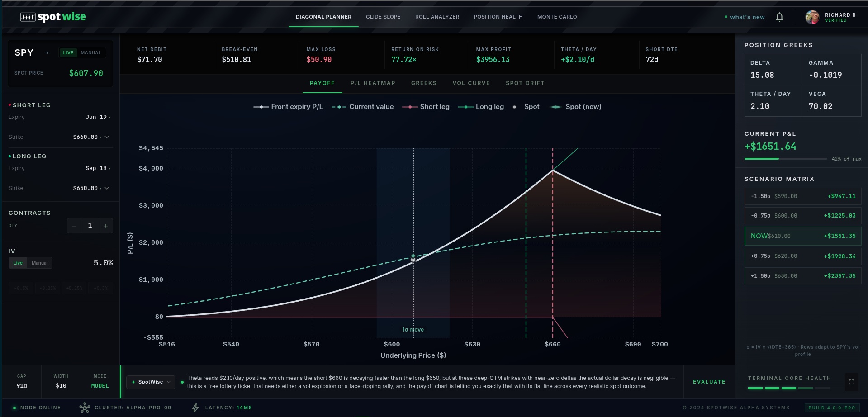Click the NODE ONLINE status indicator

[x=14, y=408]
